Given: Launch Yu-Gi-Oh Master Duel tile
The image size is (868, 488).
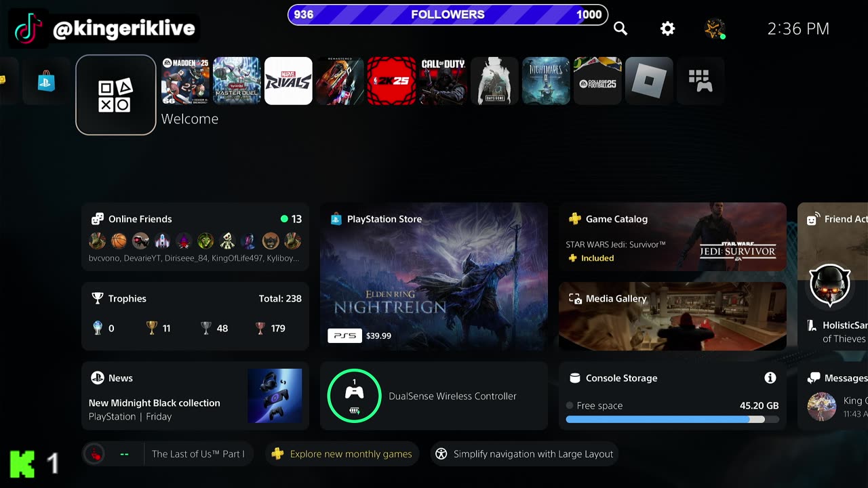Looking at the screenshot, I should (237, 81).
